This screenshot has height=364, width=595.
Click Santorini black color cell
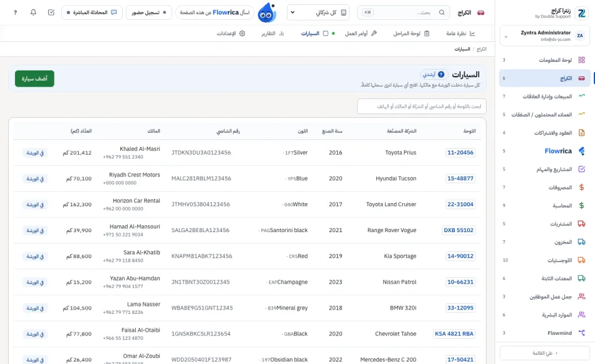click(289, 230)
